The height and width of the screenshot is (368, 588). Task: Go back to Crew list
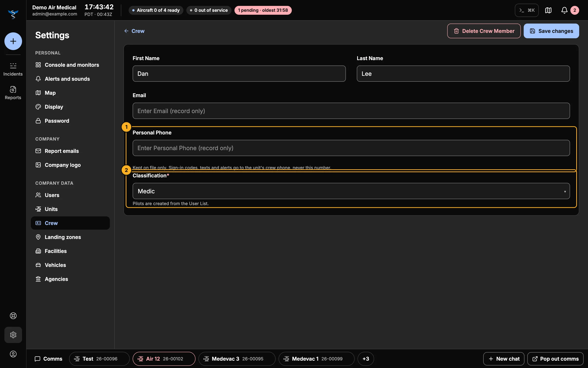[x=134, y=31]
